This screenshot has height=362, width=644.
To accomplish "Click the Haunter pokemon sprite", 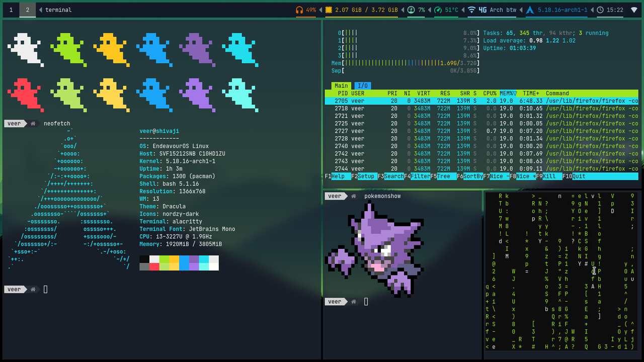I will click(x=375, y=248).
